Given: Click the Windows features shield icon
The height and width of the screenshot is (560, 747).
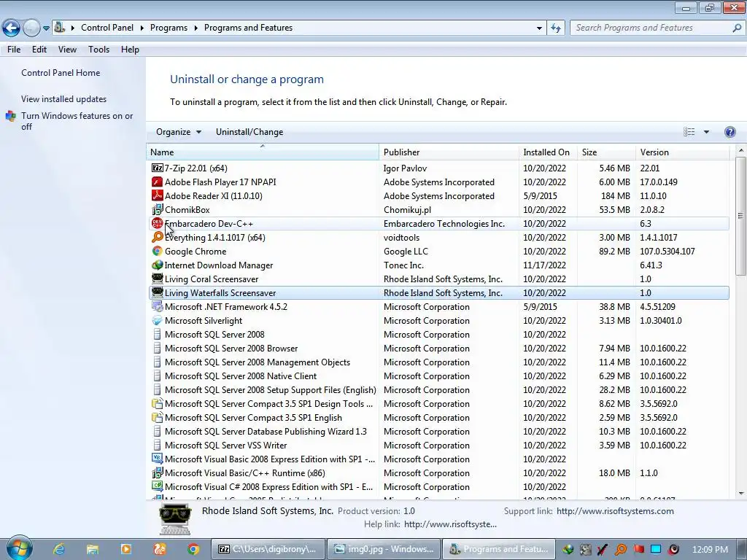Looking at the screenshot, I should [11, 116].
